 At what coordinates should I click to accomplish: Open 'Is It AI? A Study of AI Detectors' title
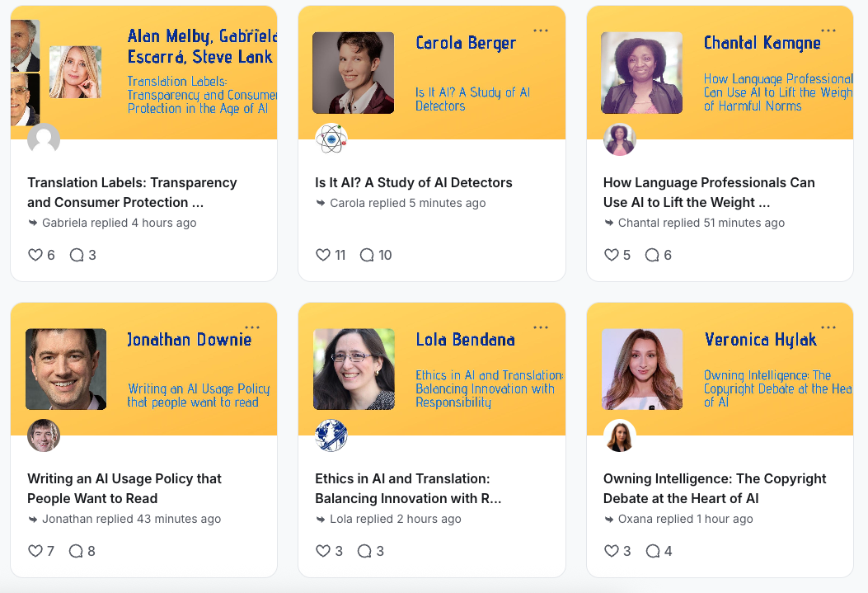(414, 183)
